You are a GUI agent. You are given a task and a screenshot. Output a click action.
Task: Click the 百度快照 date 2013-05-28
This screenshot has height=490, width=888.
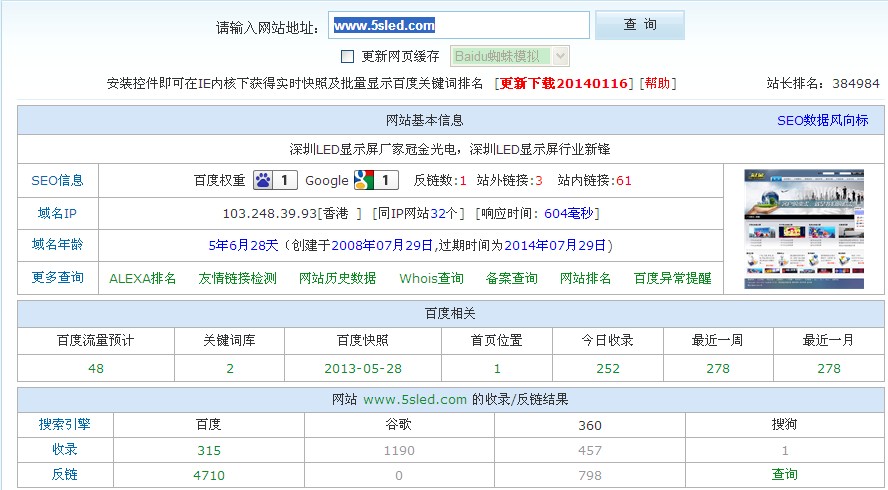point(363,368)
